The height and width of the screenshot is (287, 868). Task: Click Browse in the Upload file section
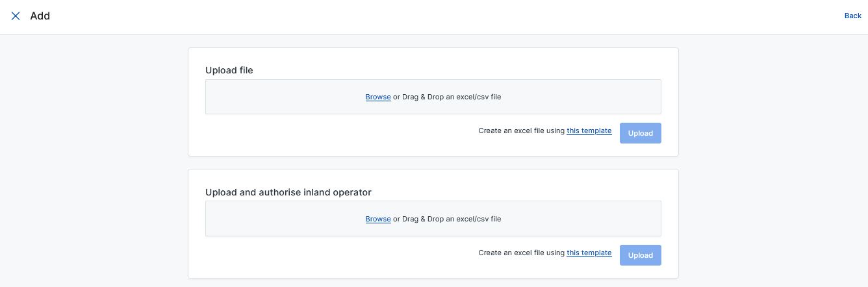click(378, 97)
